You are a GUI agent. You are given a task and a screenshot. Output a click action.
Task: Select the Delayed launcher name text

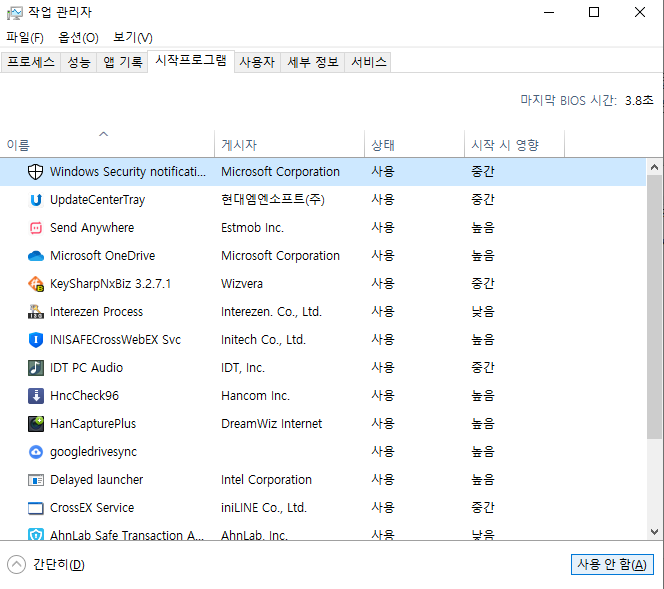(97, 480)
